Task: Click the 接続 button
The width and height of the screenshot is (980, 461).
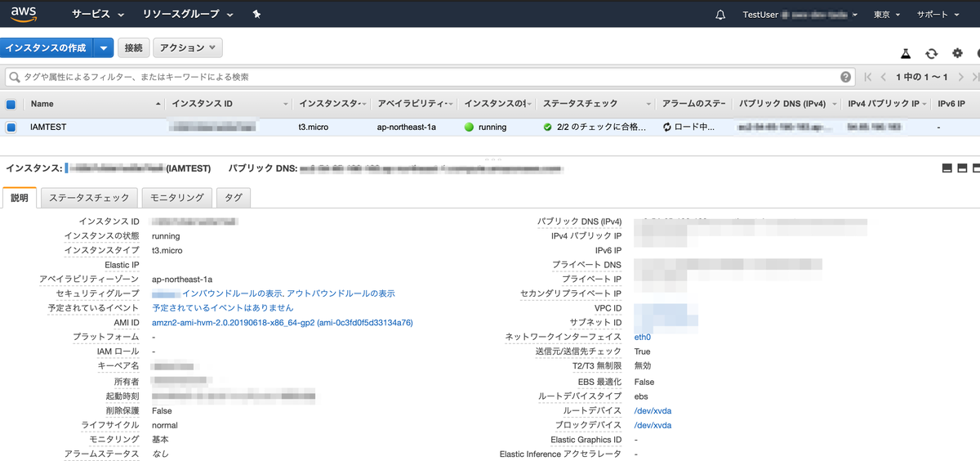Action: [x=133, y=48]
